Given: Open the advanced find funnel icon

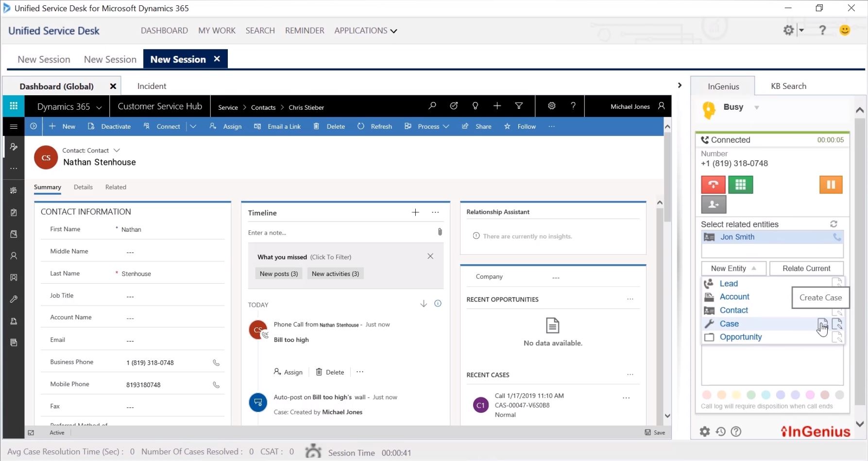Looking at the screenshot, I should tap(519, 106).
